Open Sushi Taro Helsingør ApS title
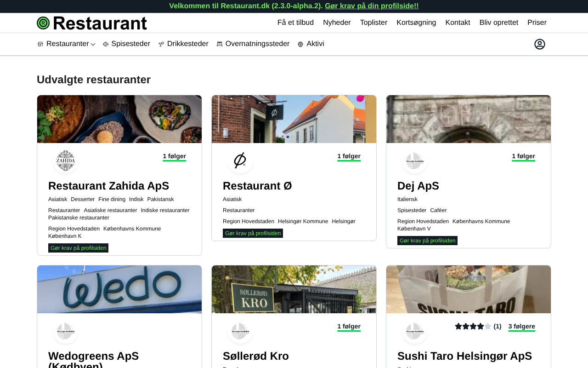Screen dimensions: 588x368 pyautogui.click(x=464, y=356)
